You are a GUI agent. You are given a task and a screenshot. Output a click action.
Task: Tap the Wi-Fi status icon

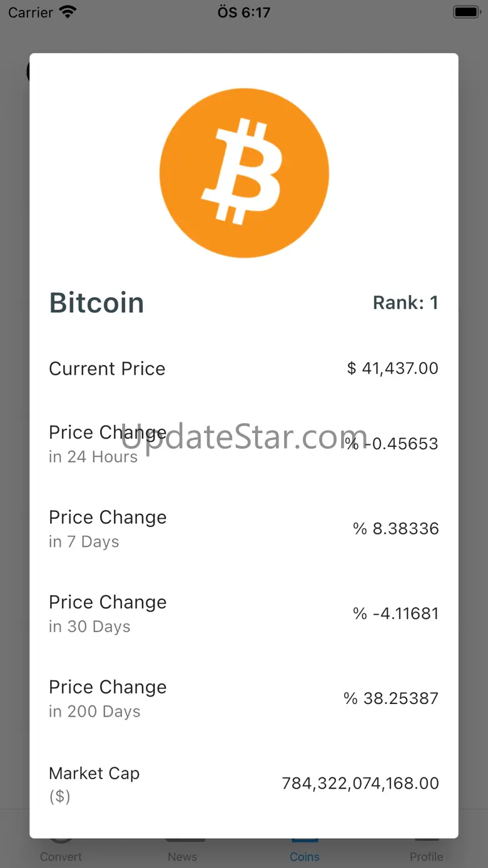pyautogui.click(x=67, y=12)
